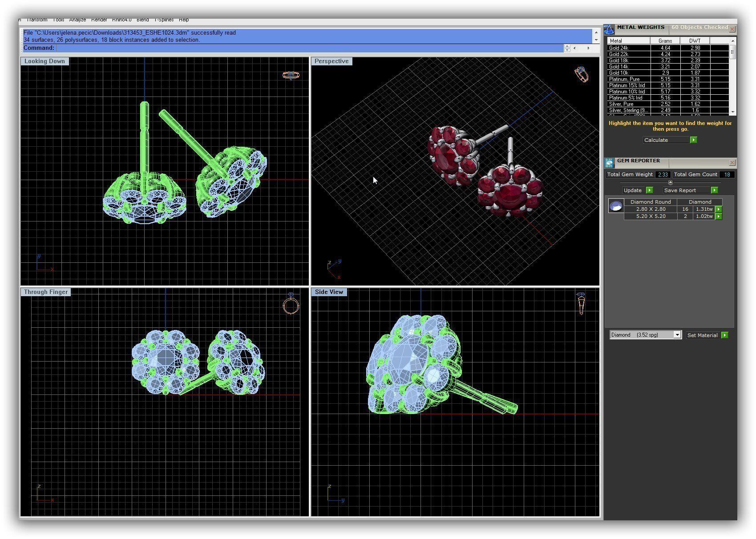The width and height of the screenshot is (756, 539).
Task: Click the Command line stepper arrows
Action: pos(567,48)
